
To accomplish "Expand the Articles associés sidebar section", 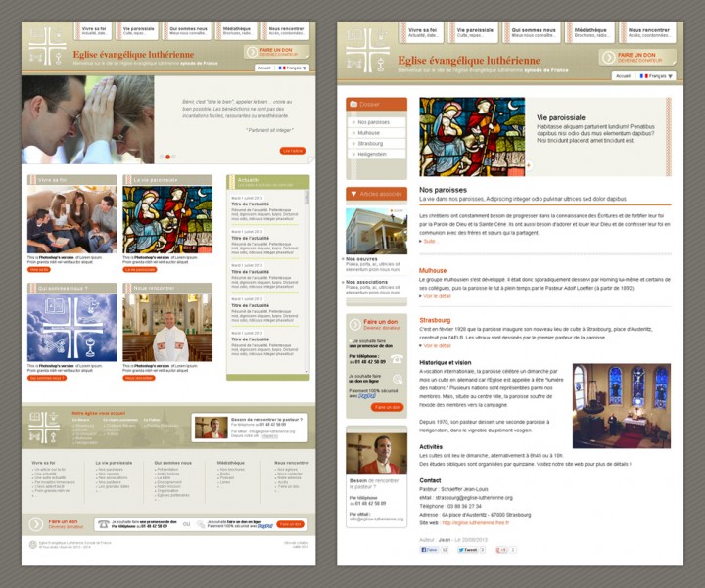I will [376, 194].
